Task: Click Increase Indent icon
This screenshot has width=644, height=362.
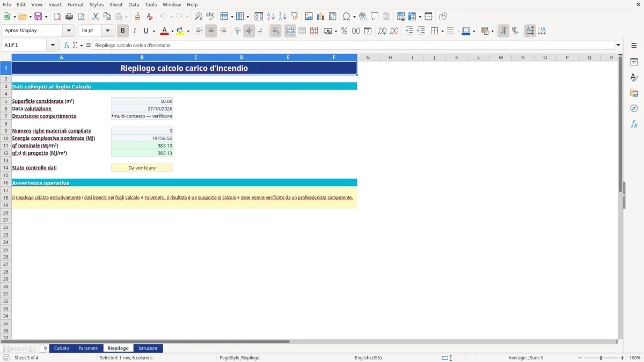Action: click(409, 31)
